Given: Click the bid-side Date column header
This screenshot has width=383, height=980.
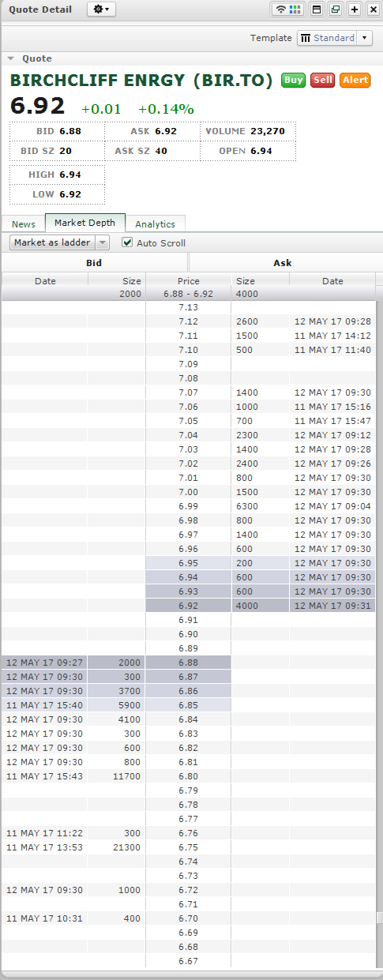Looking at the screenshot, I should click(x=45, y=280).
